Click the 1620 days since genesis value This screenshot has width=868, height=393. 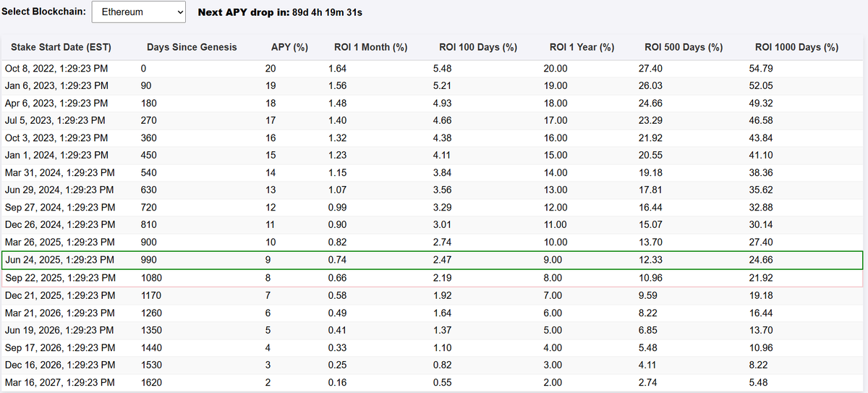[152, 382]
